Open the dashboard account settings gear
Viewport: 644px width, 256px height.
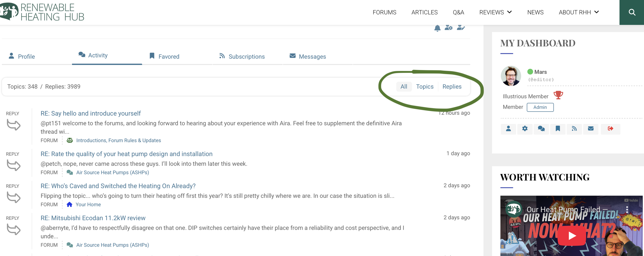[525, 129]
